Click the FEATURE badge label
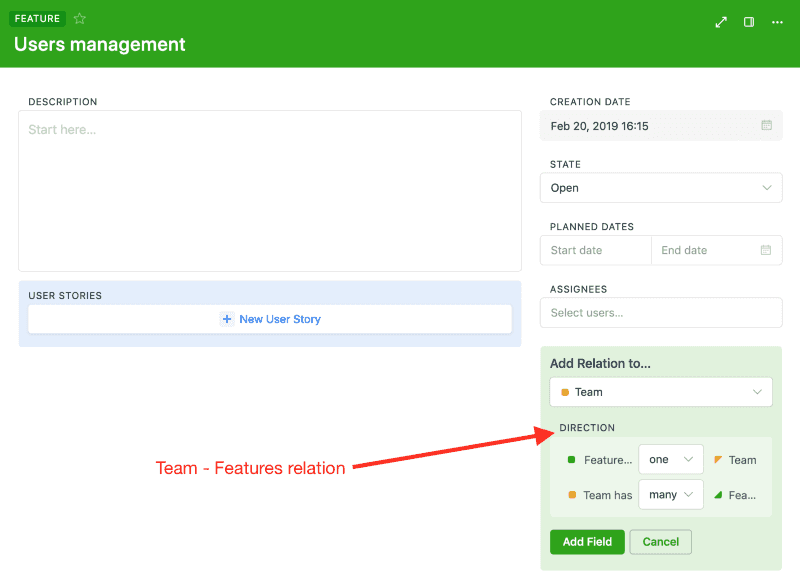The width and height of the screenshot is (800, 587). [37, 18]
